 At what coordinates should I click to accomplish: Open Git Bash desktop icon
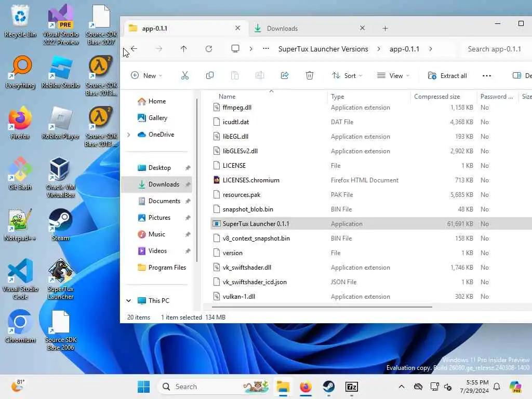point(20,174)
